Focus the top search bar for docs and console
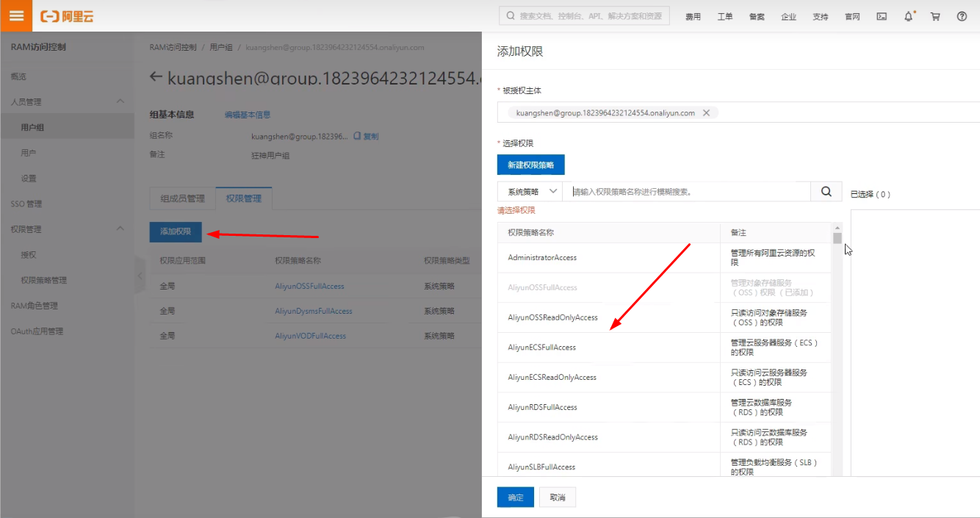Viewport: 980px width, 518px height. [584, 15]
